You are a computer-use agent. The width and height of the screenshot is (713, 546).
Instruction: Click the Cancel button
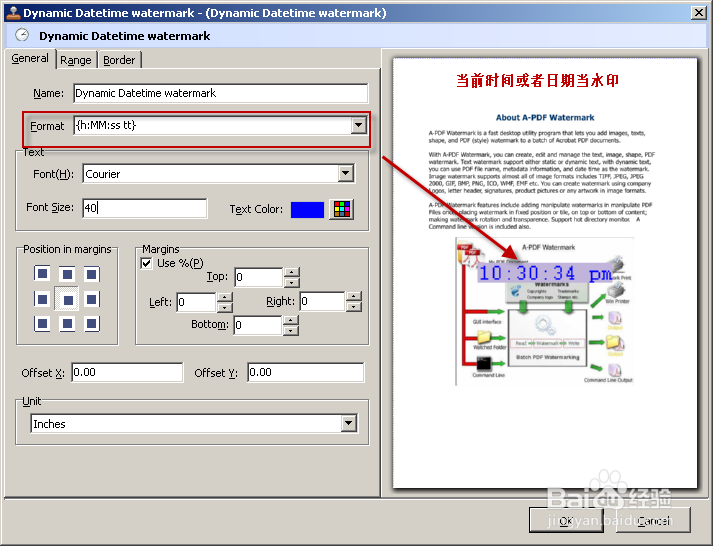tap(653, 520)
